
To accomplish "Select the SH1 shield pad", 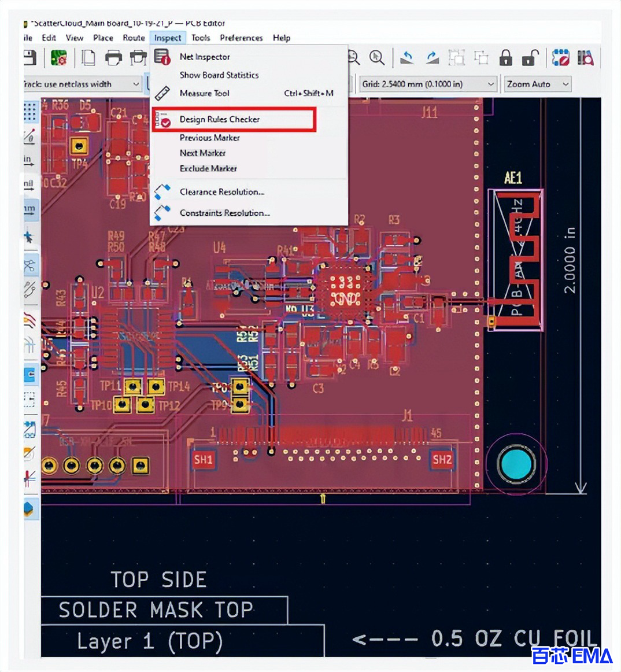I will point(203,460).
